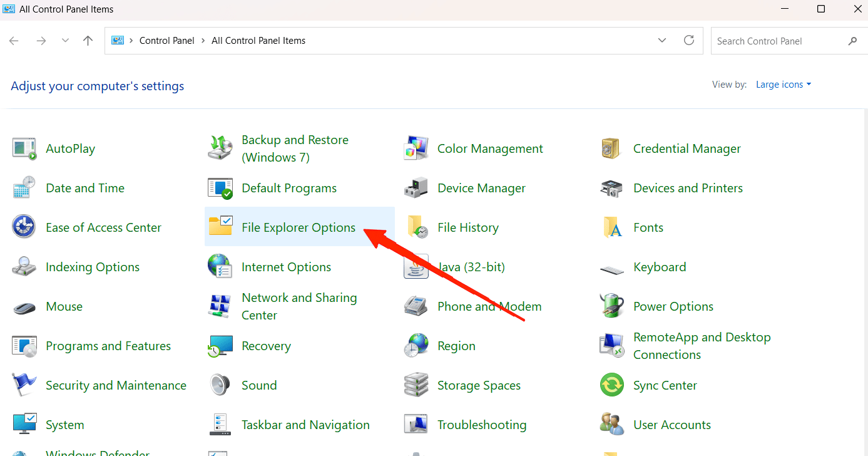
Task: Click the Sync Center green icon
Action: point(611,385)
